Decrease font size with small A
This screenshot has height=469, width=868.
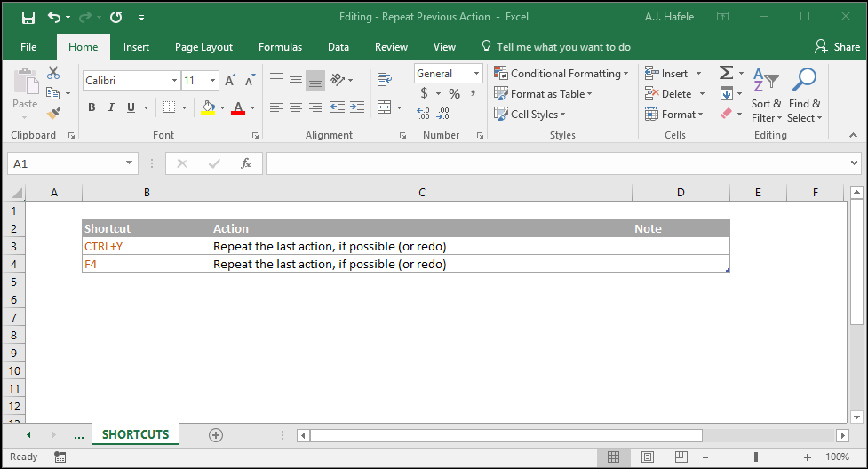point(251,81)
